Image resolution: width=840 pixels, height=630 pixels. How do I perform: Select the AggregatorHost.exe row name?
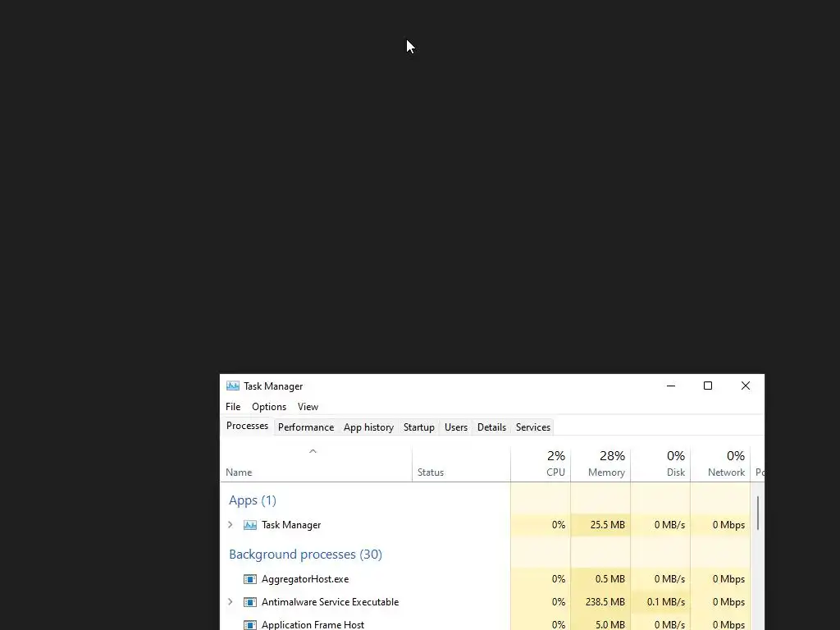pos(305,579)
